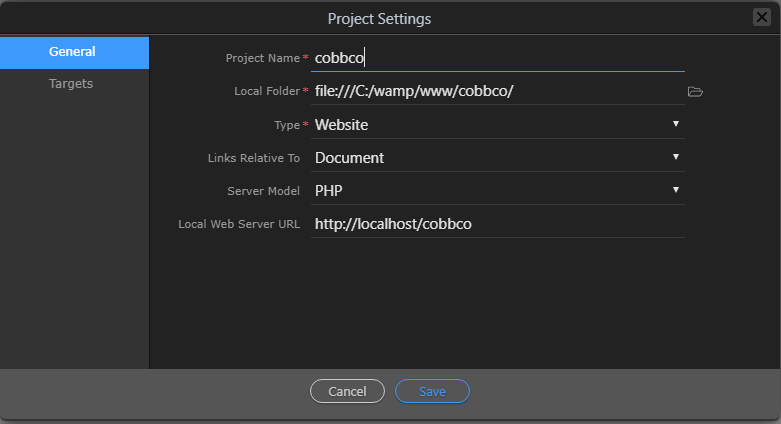Viewport: 781px width, 424px height.
Task: Open the Type dropdown showing Website
Action: pyautogui.click(x=498, y=125)
